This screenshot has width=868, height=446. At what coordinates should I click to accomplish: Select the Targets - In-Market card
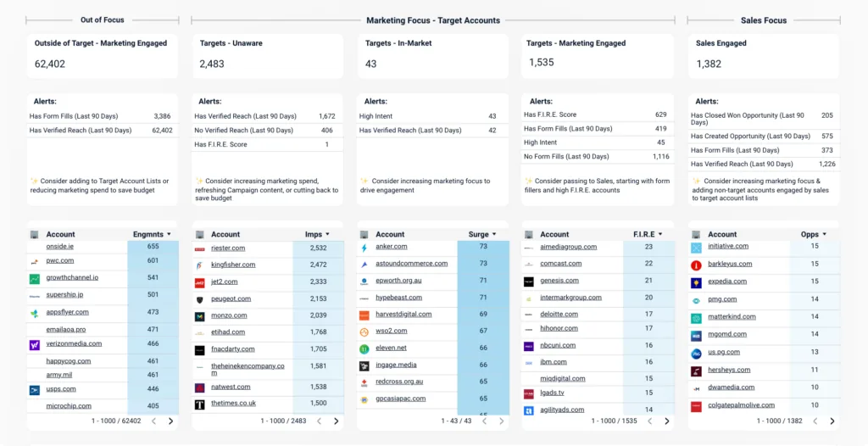pyautogui.click(x=431, y=54)
